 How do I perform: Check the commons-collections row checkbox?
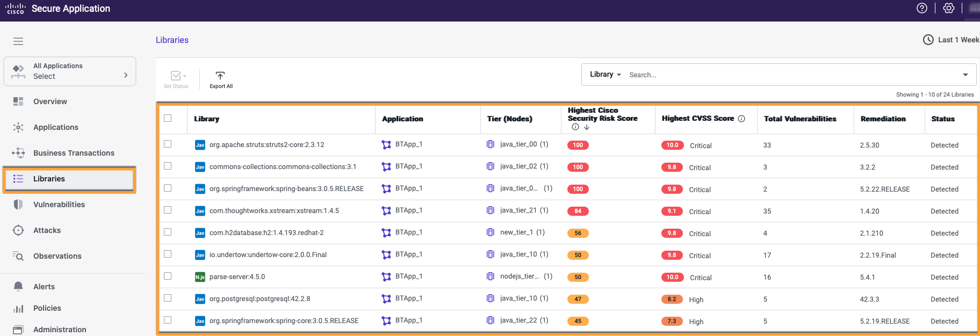pos(168,166)
